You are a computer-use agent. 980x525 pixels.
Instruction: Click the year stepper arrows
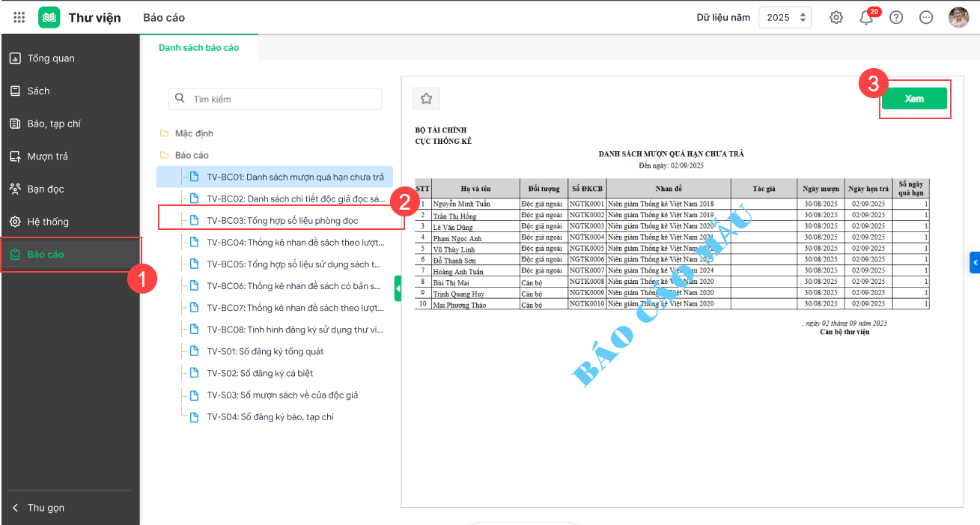(803, 17)
